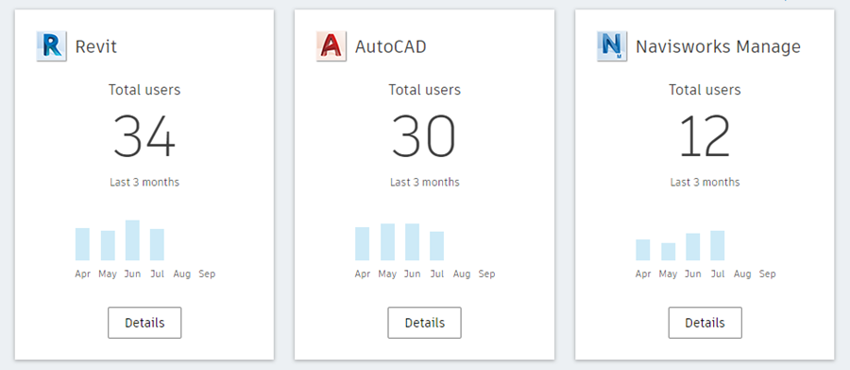The height and width of the screenshot is (370, 850).
Task: Click the Jun bar in Navisworks chart
Action: coord(693,247)
